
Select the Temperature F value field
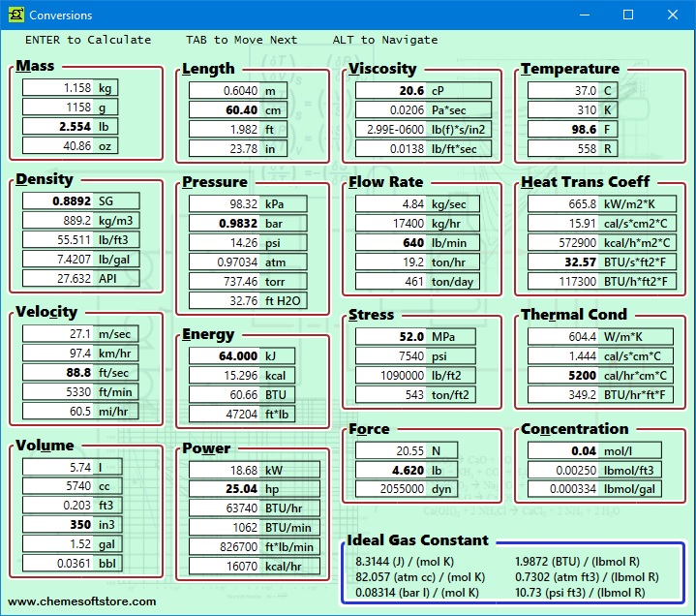(563, 129)
